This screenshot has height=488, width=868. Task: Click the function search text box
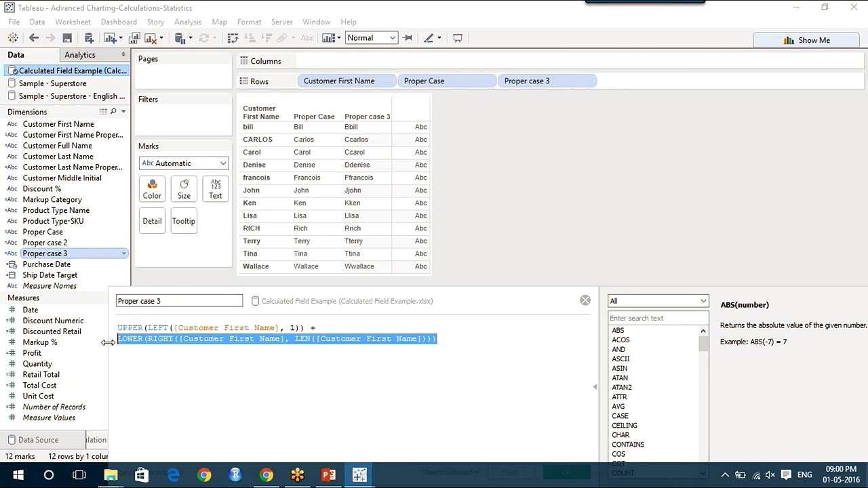(x=658, y=318)
